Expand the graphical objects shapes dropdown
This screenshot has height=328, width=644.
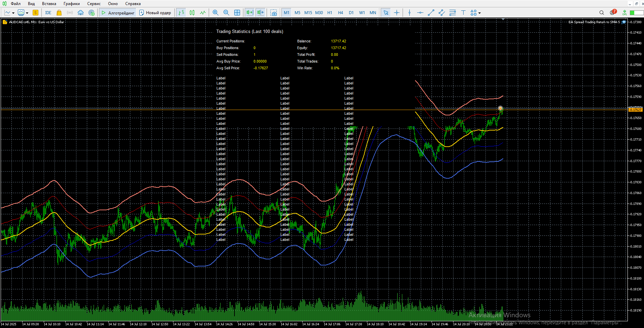click(479, 13)
